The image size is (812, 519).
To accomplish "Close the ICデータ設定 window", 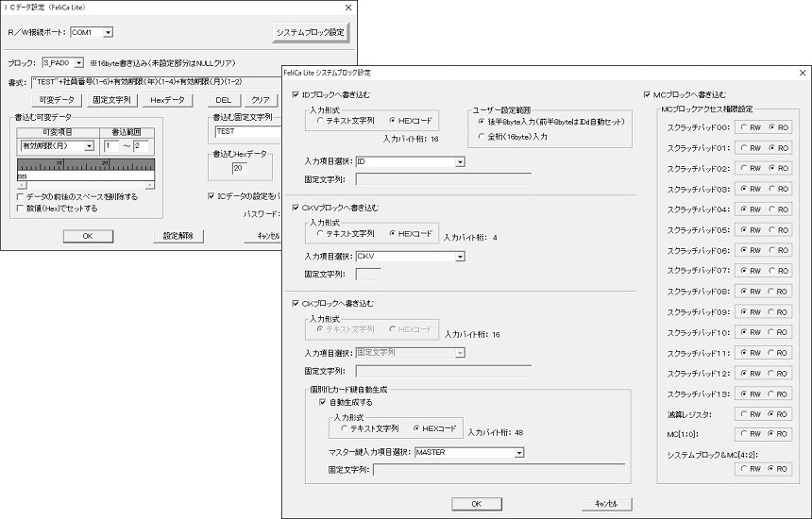I will [348, 8].
